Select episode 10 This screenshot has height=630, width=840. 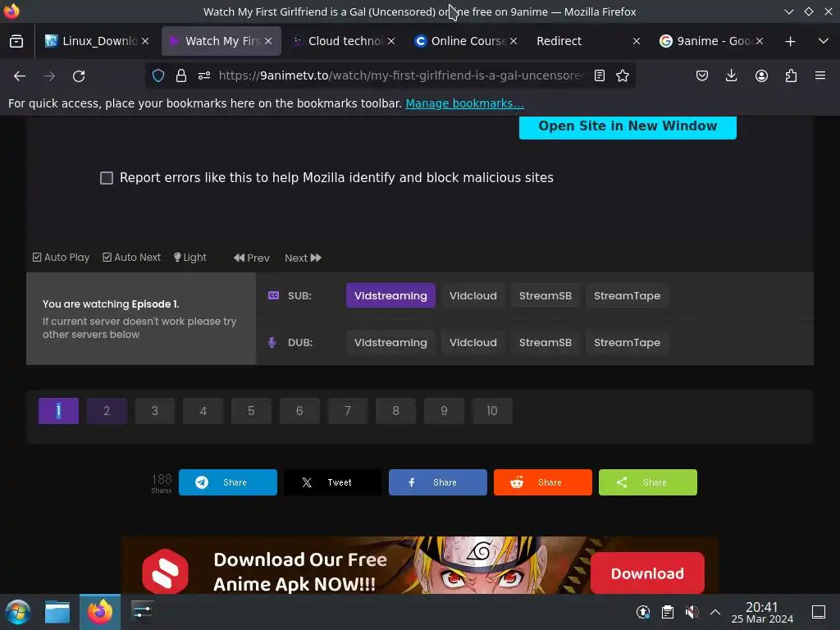(x=492, y=411)
